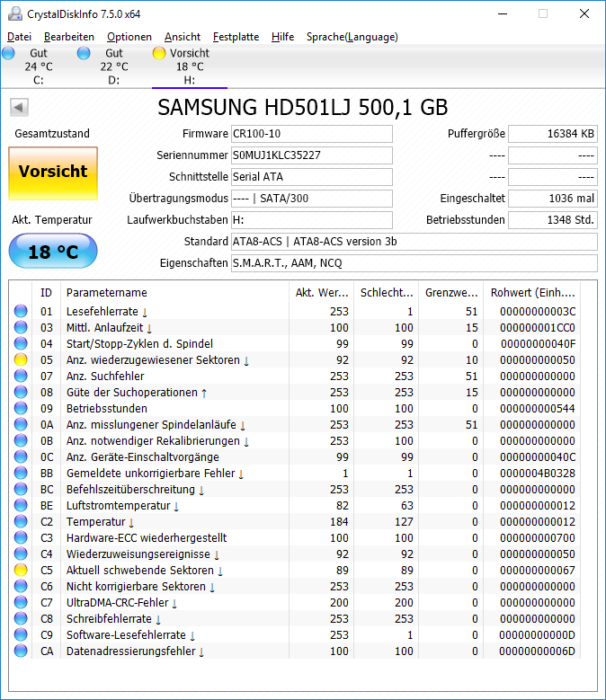Click status orb for Gemeldete unkorrigierbare Fehler

[21, 473]
